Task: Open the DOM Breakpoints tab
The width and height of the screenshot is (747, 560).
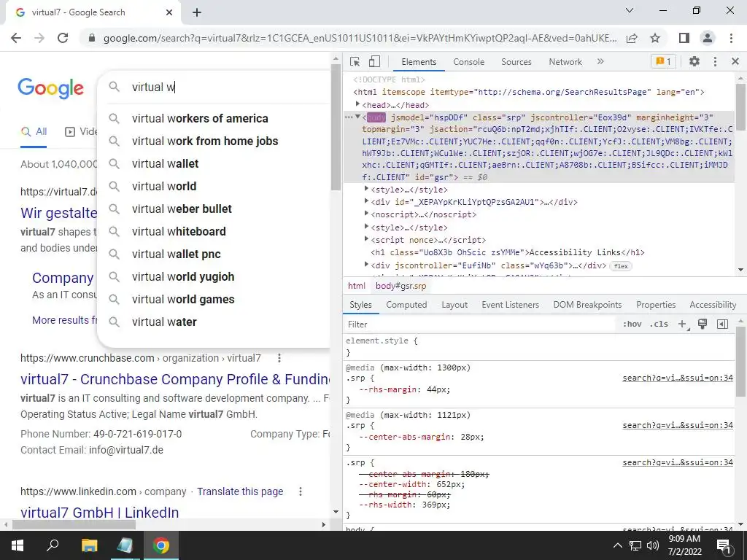Action: [587, 305]
